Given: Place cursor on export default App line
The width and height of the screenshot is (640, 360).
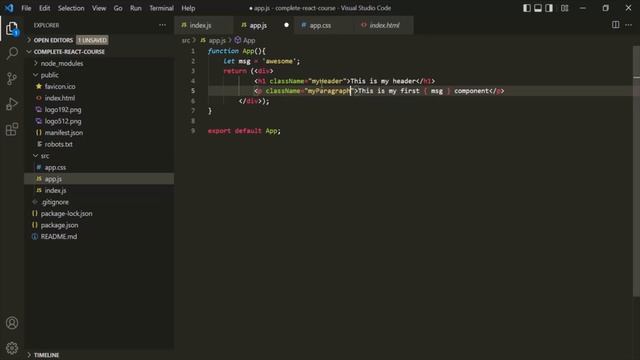Looking at the screenshot, I should (244, 131).
